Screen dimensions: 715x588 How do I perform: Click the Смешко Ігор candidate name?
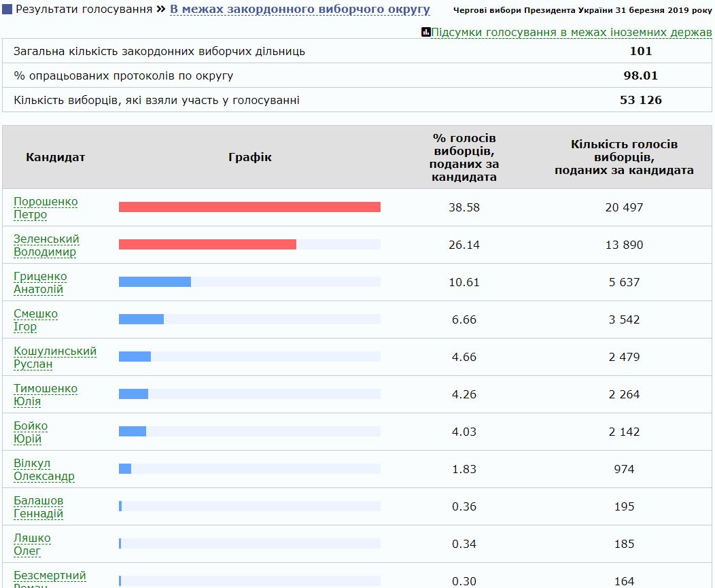[x=35, y=320]
